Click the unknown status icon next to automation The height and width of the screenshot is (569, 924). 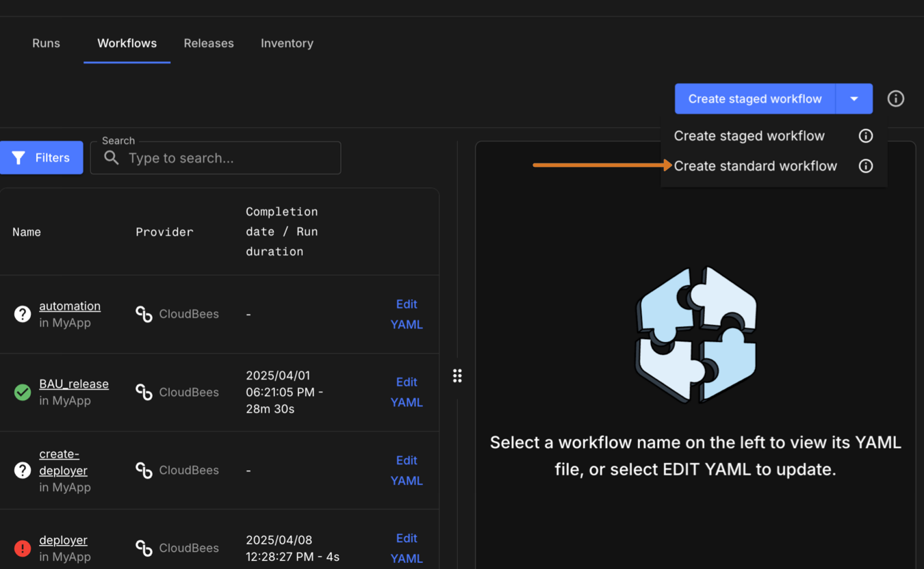(22, 314)
